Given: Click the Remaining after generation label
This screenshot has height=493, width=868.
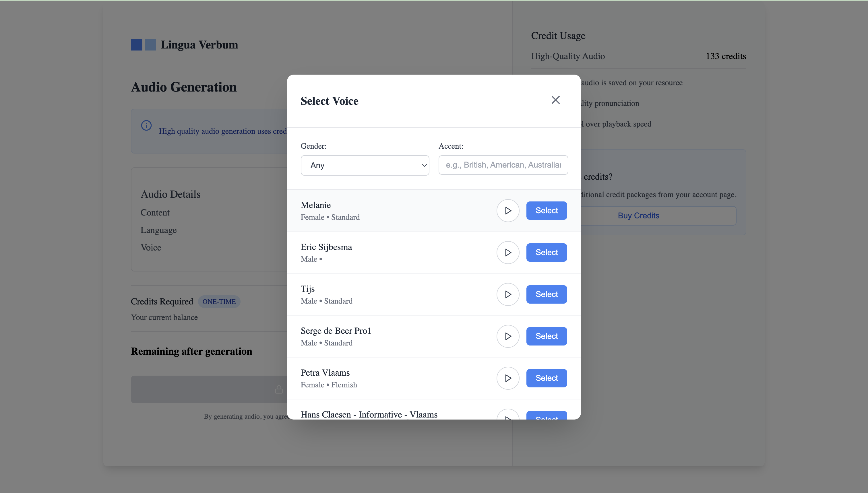Looking at the screenshot, I should tap(191, 352).
